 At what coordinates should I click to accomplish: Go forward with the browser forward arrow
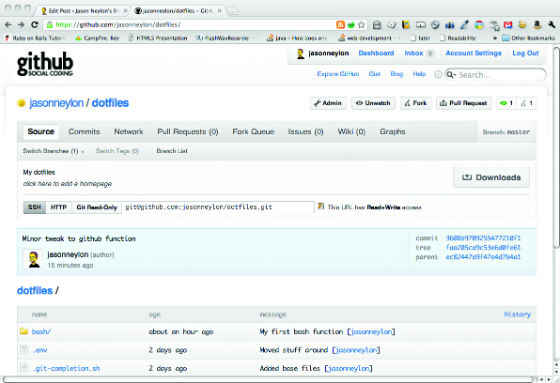[x=21, y=25]
